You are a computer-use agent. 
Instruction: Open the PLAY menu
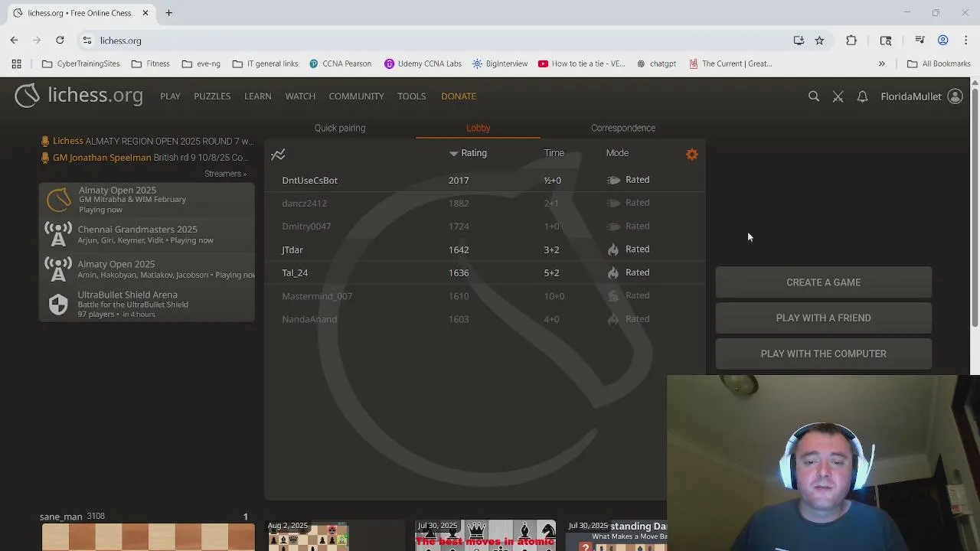point(170,96)
